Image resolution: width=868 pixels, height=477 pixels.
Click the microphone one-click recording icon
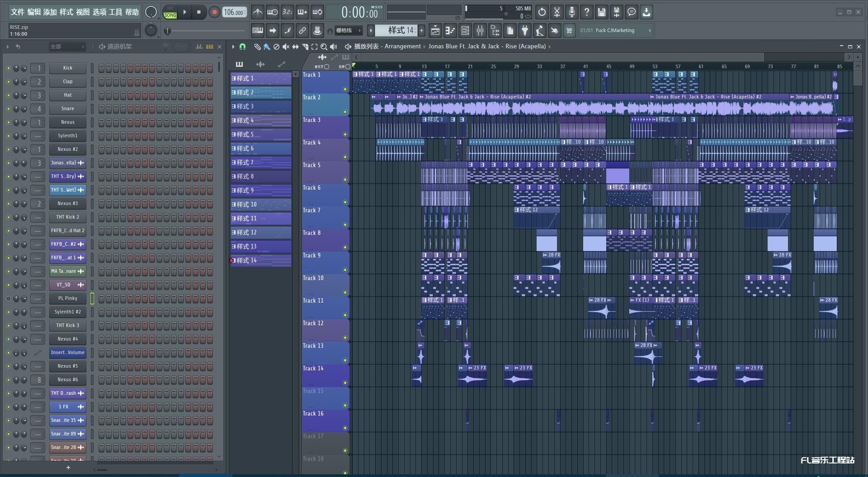pyautogui.click(x=571, y=12)
